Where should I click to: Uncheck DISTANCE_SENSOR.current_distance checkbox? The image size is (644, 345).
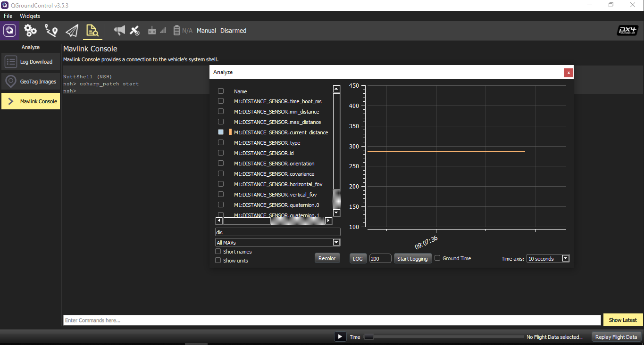point(220,132)
